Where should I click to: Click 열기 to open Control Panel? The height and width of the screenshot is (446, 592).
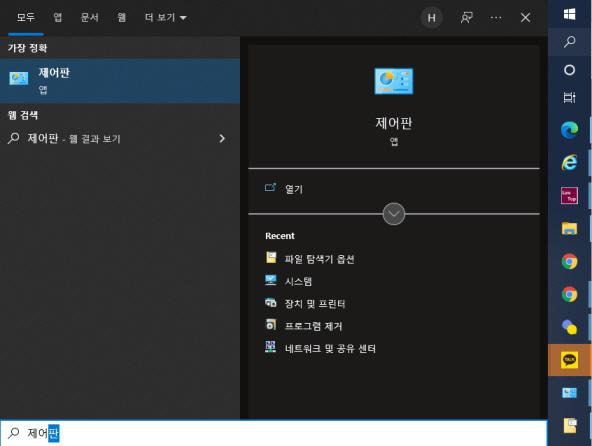pos(294,189)
